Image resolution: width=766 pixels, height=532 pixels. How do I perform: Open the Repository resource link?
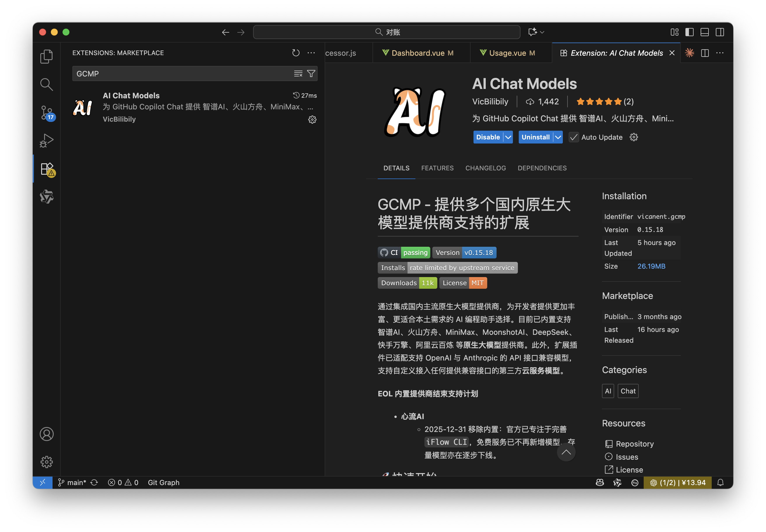tap(634, 444)
